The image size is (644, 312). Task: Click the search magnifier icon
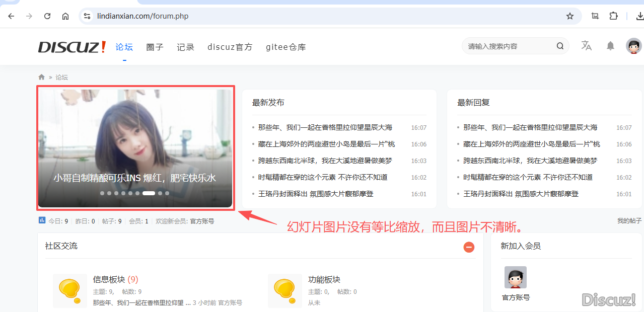pos(560,46)
